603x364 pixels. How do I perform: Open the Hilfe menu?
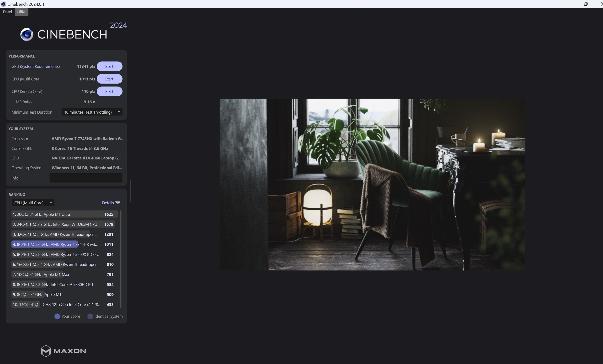click(x=21, y=12)
